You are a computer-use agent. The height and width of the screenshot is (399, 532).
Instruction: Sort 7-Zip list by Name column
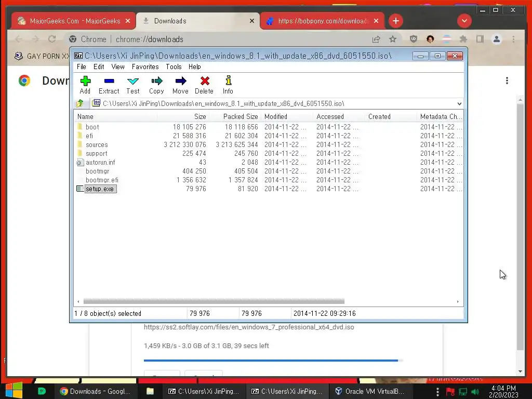point(115,116)
